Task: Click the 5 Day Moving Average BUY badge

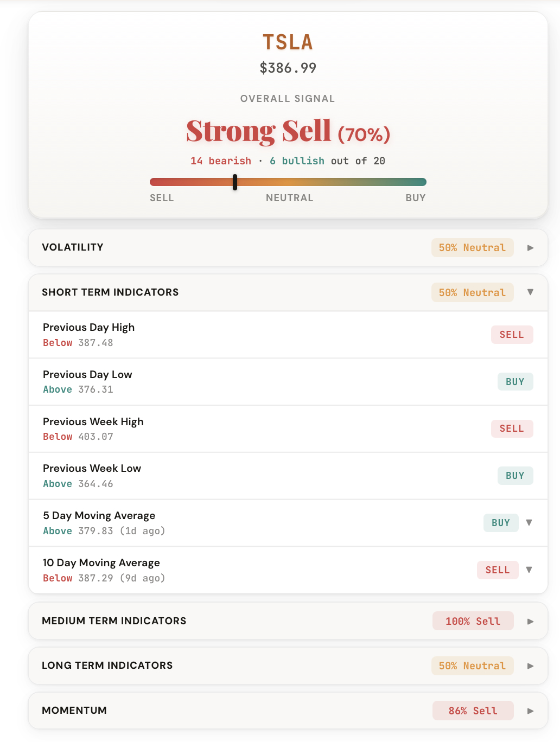Action: pos(500,523)
